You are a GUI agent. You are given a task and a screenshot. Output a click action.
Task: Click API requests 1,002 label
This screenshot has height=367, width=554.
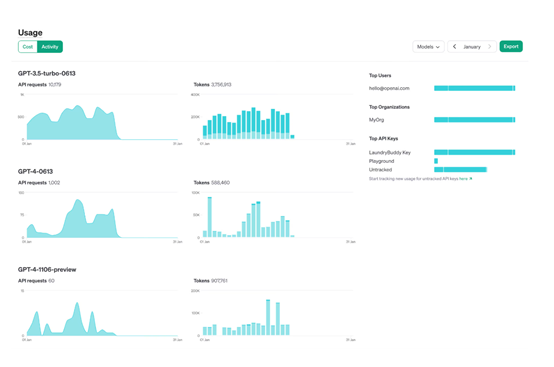39,183
